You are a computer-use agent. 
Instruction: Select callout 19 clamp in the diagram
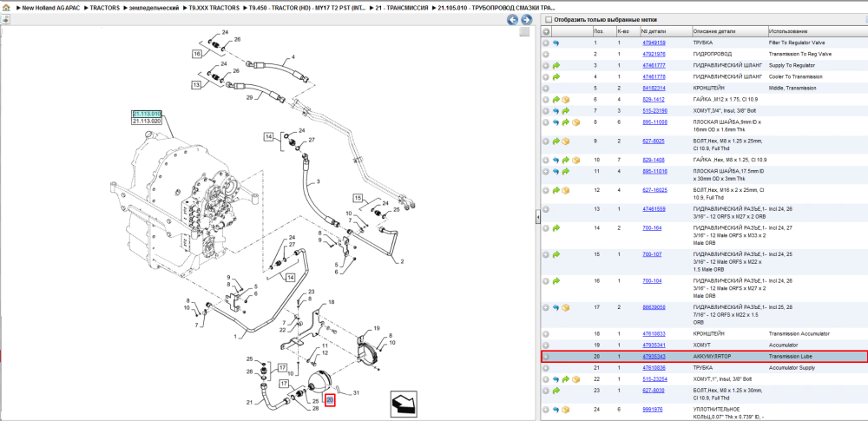[x=377, y=328]
